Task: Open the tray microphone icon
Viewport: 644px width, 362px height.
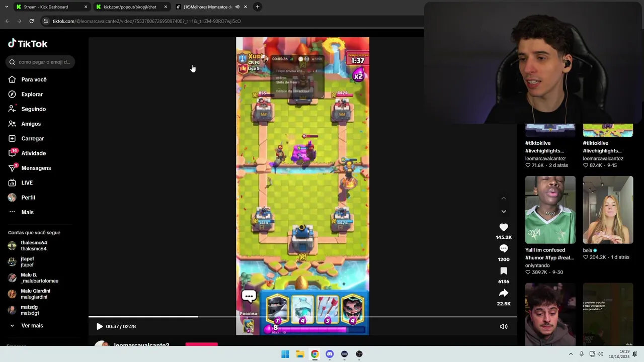Action: coord(582,354)
